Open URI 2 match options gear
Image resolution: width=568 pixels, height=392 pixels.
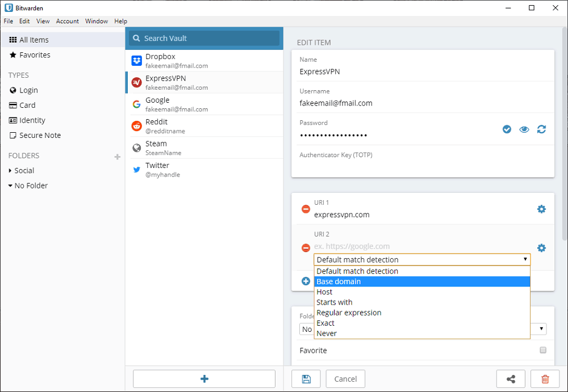point(541,248)
